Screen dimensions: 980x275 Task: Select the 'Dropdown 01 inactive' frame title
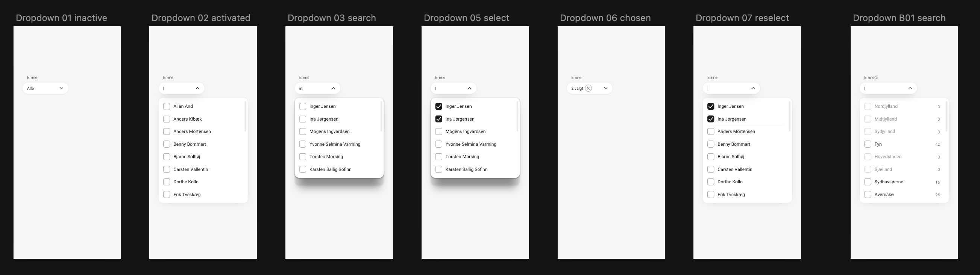(x=62, y=18)
